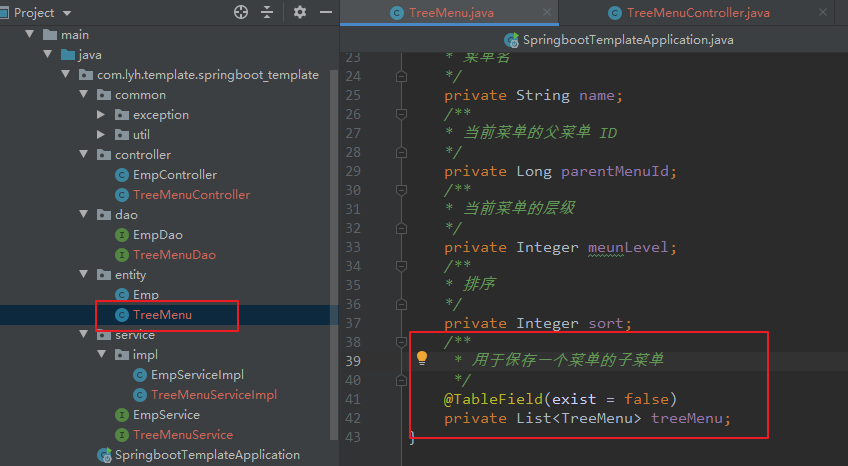Click the parentMenuId field name
This screenshot has width=848, height=466.
coord(615,171)
